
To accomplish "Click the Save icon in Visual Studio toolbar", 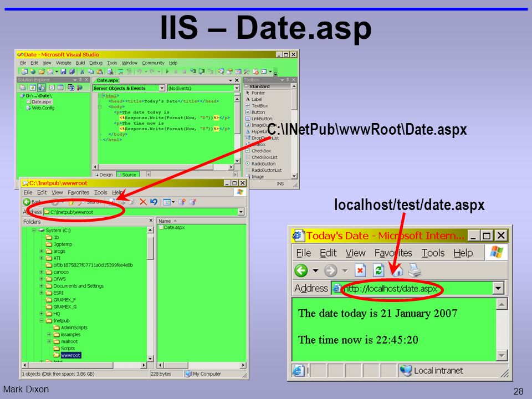I will click(63, 71).
